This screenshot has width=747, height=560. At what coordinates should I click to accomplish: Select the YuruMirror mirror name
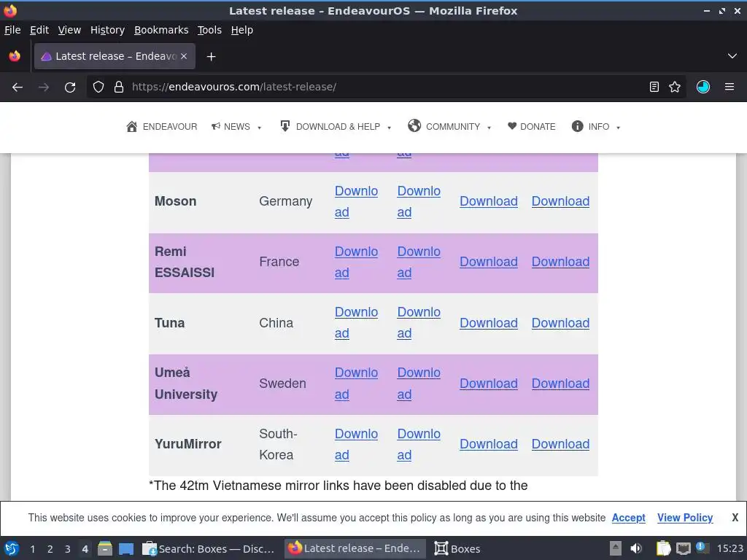click(x=187, y=444)
